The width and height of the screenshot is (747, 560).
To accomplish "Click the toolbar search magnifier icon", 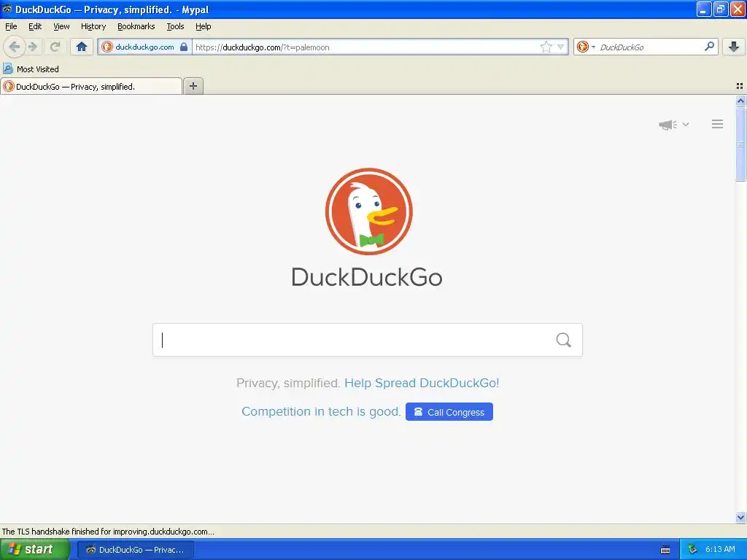I will pos(709,46).
